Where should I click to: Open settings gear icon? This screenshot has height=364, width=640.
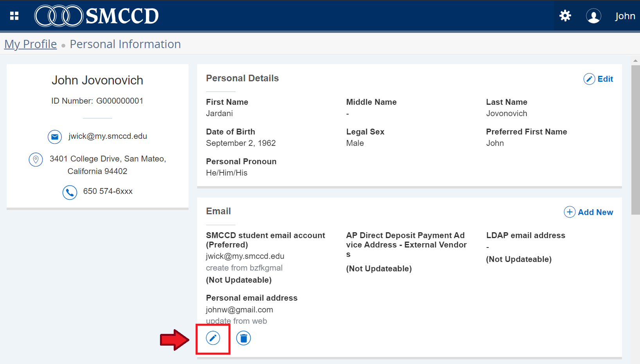point(565,16)
